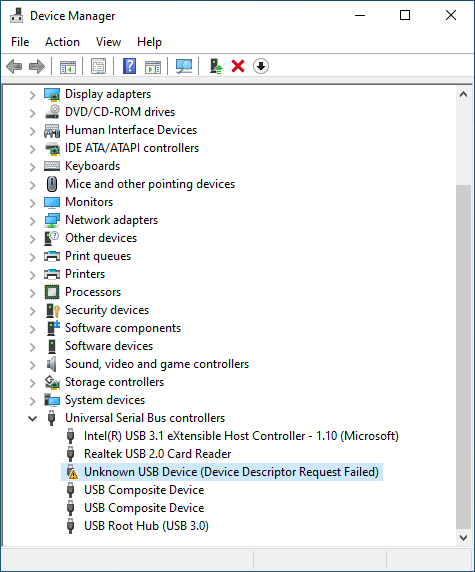The width and height of the screenshot is (475, 572).
Task: Open the Properties toolbar icon
Action: click(x=98, y=66)
